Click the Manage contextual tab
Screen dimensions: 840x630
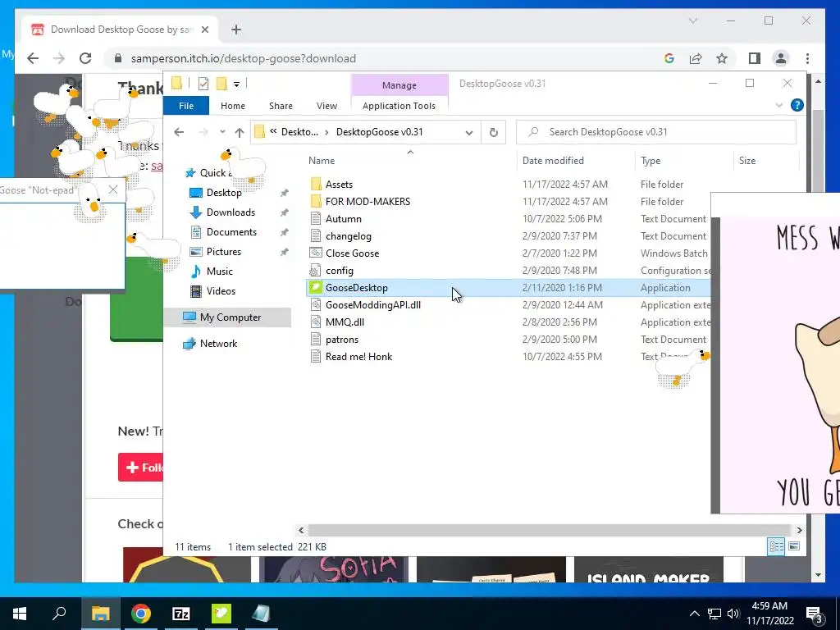pos(399,85)
